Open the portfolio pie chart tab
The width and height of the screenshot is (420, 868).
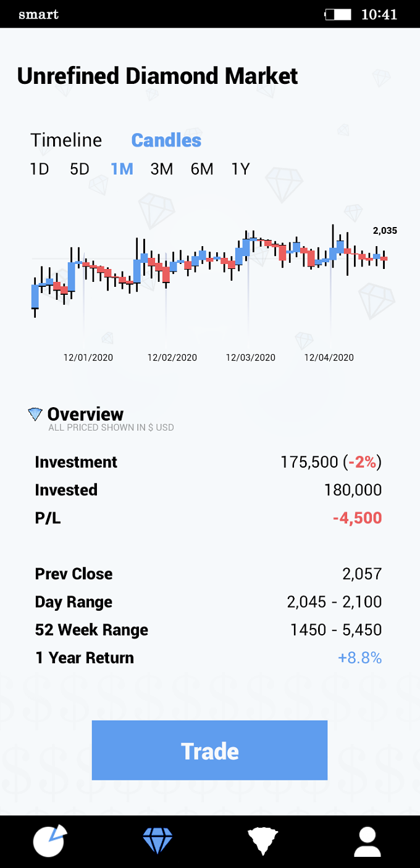49,840
